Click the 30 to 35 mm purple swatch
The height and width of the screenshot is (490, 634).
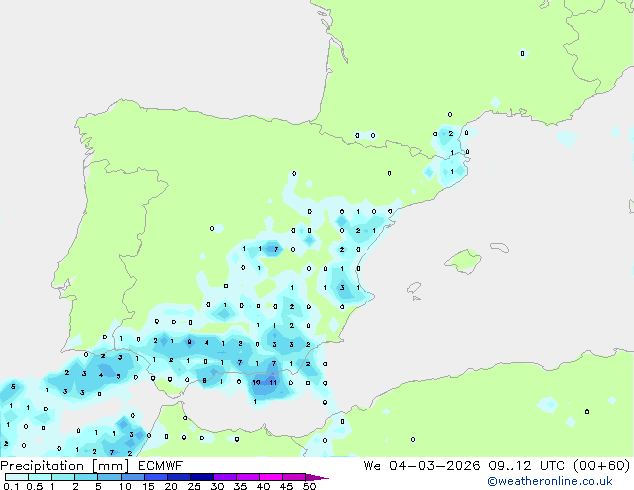click(224, 477)
